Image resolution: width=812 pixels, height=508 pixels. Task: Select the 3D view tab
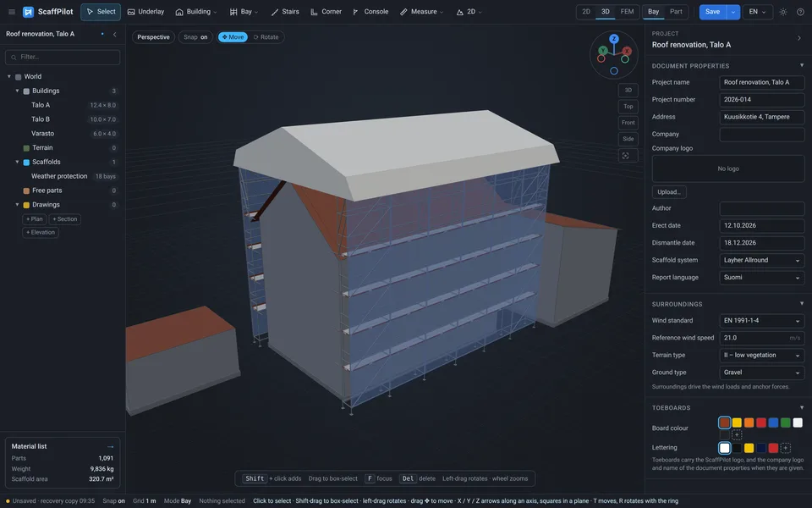(606, 12)
